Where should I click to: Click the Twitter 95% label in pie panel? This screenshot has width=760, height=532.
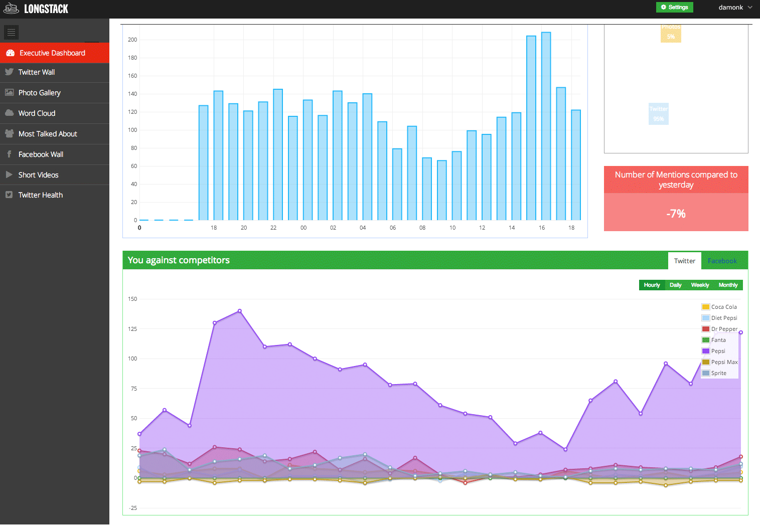659,114
